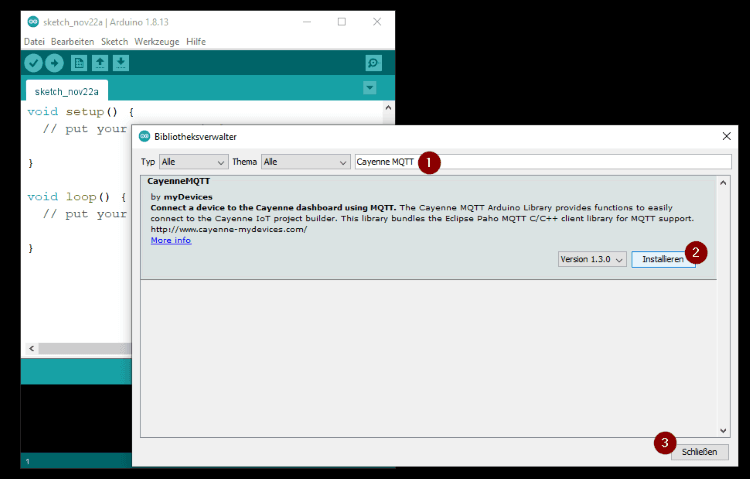750x479 pixels.
Task: Open the Datei menu
Action: point(34,41)
